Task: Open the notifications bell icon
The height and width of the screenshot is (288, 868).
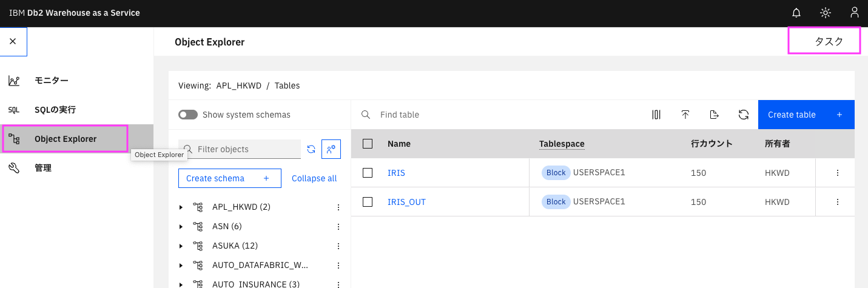Action: pyautogui.click(x=796, y=13)
